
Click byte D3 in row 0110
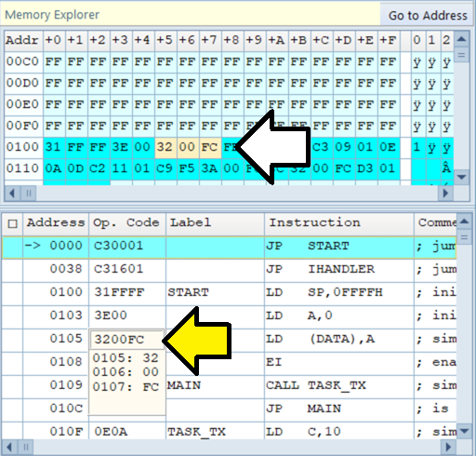click(x=366, y=168)
